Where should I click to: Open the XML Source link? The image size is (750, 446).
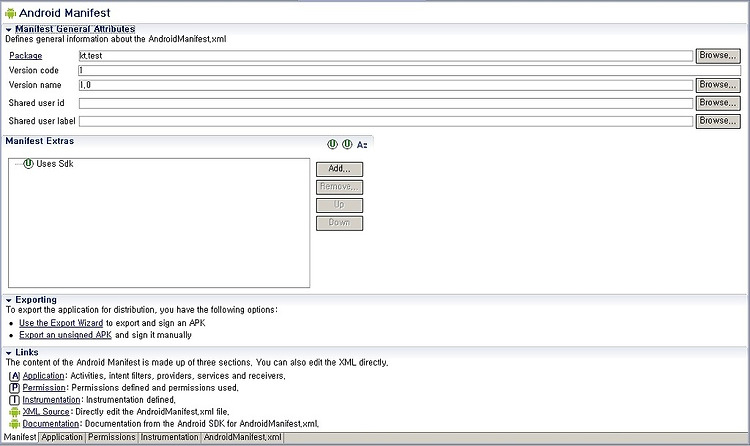pyautogui.click(x=46, y=412)
